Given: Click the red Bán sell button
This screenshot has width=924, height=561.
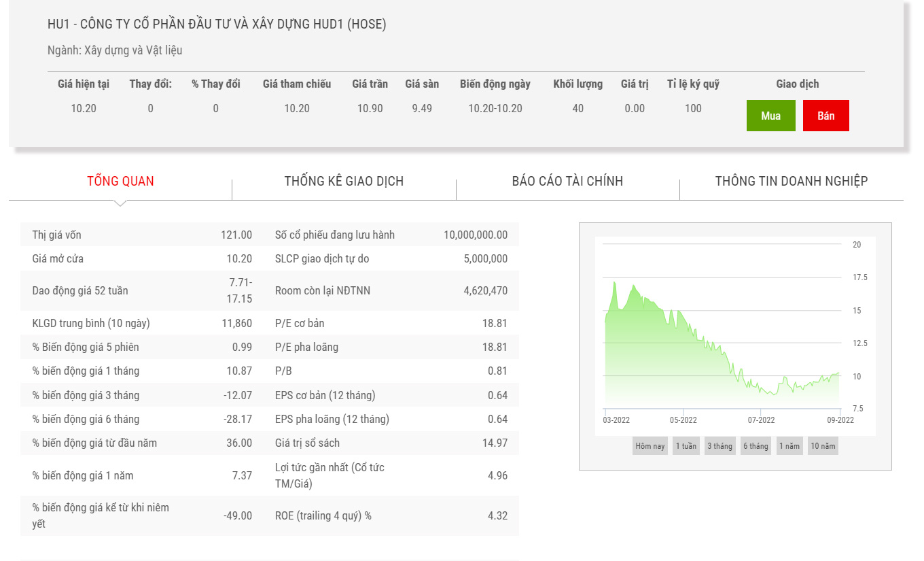Looking at the screenshot, I should pos(825,116).
